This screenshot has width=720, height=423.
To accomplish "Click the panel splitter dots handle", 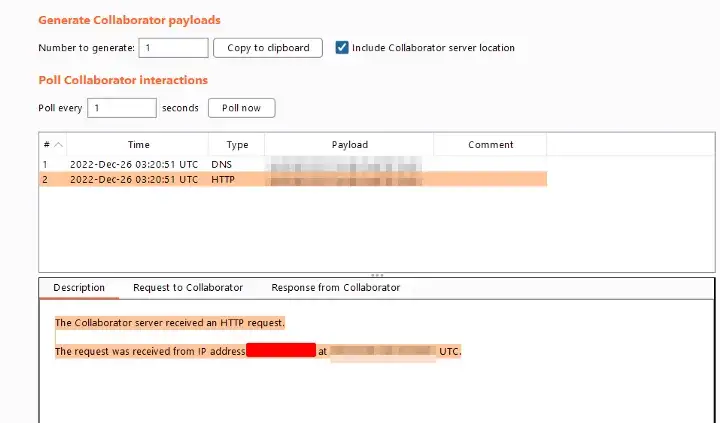I will (377, 274).
